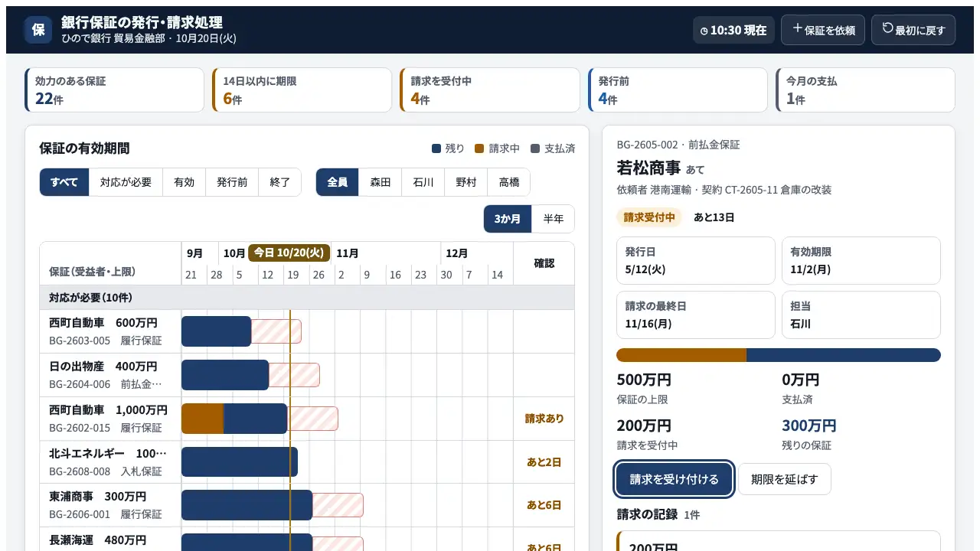980x551 pixels.
Task: Select 全員 in the assignee filter
Action: 338,182
